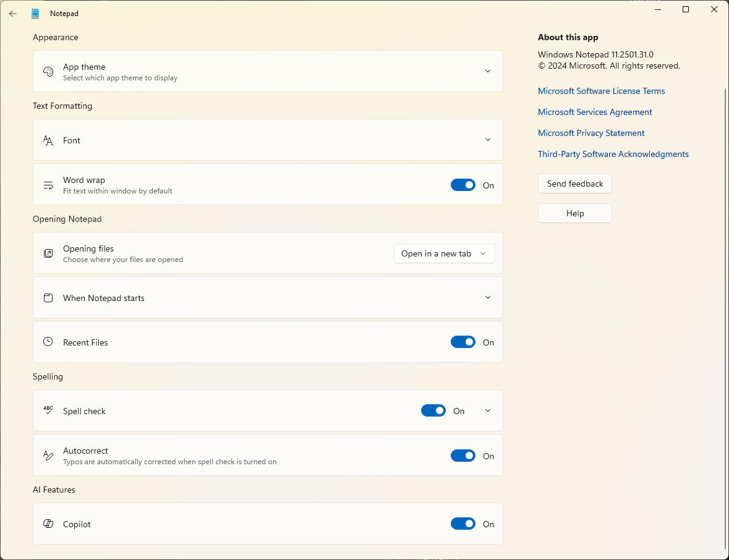Click the 'About this app' heading
729x560 pixels.
(x=568, y=37)
